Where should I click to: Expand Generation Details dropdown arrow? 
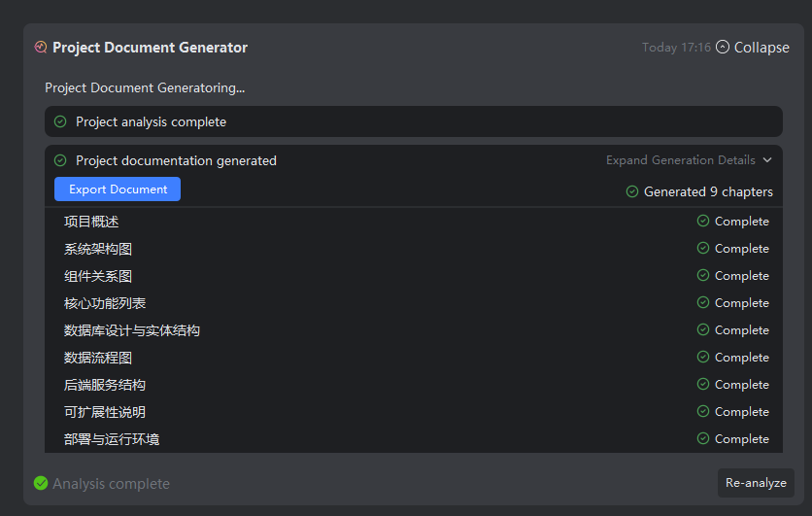(767, 160)
